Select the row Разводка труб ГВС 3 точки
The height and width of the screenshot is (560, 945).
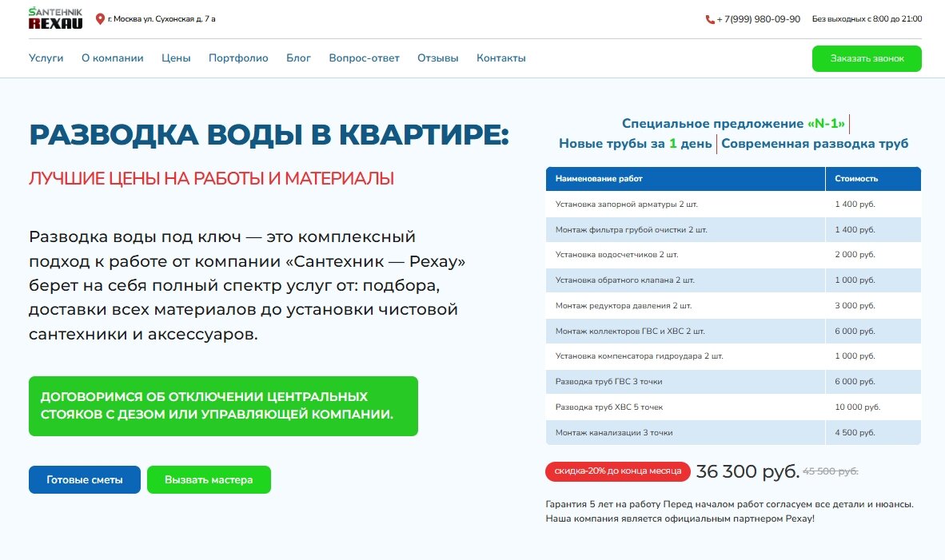[733, 382]
